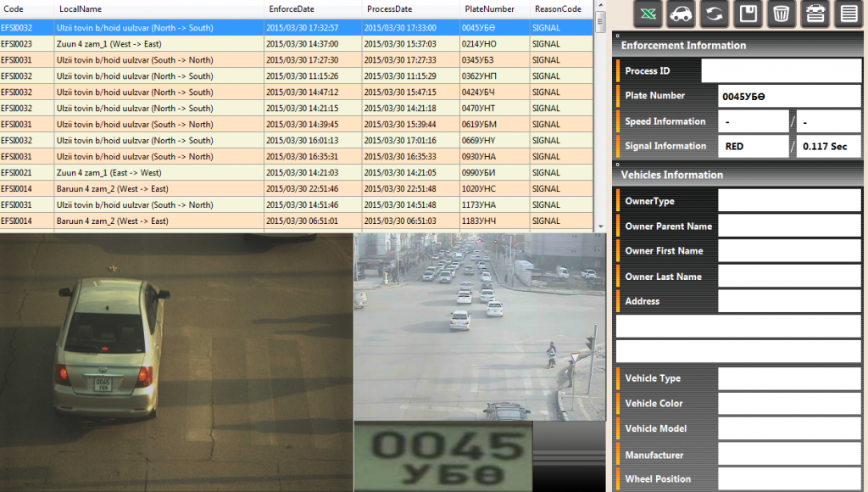The image size is (868, 492).
Task: Open the close-up rear car photo
Action: tap(175, 362)
